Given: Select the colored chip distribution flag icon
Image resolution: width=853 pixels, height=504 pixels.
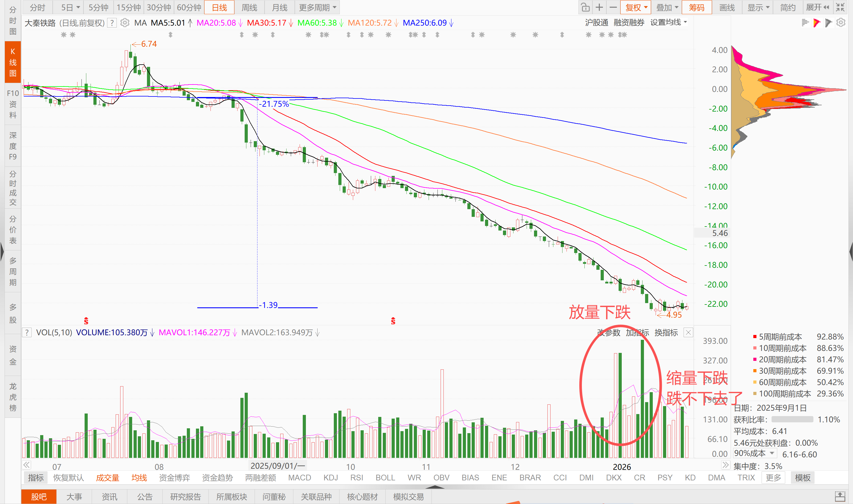Looking at the screenshot, I should [x=817, y=23].
